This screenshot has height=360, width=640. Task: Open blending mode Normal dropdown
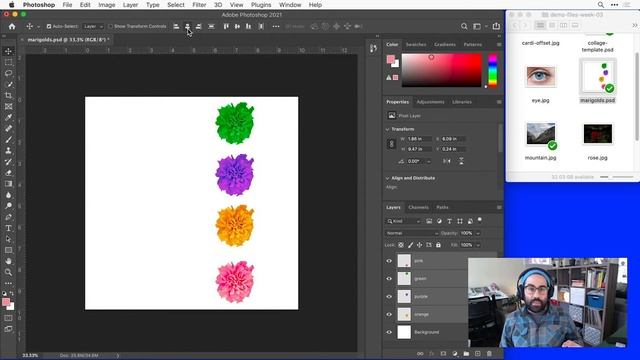(x=412, y=233)
